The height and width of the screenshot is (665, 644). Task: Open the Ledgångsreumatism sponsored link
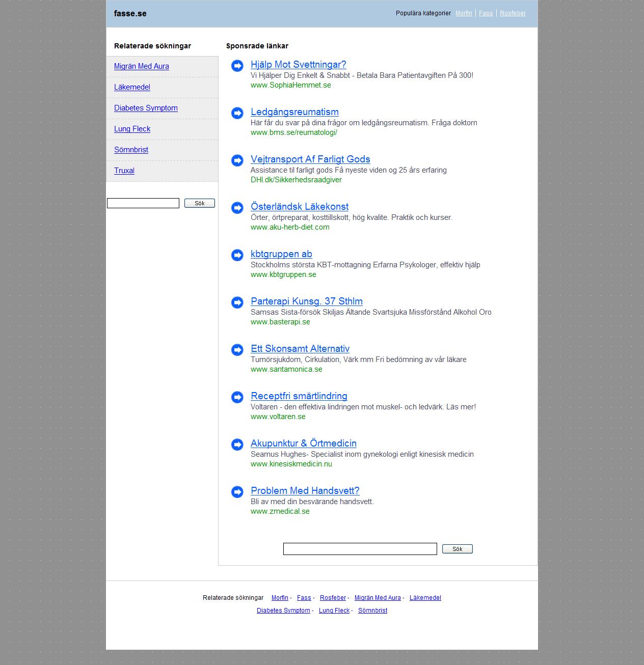[x=294, y=112]
